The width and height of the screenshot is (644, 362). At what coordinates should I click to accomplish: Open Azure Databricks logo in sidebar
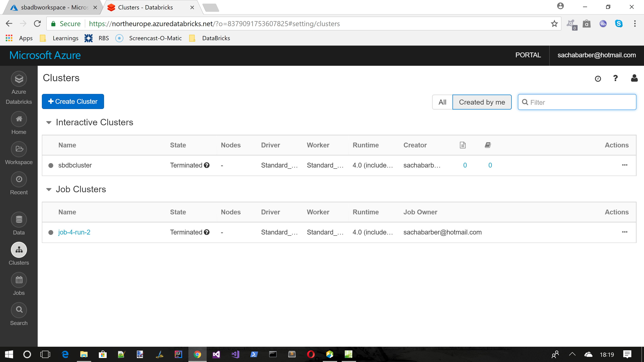pos(19,79)
